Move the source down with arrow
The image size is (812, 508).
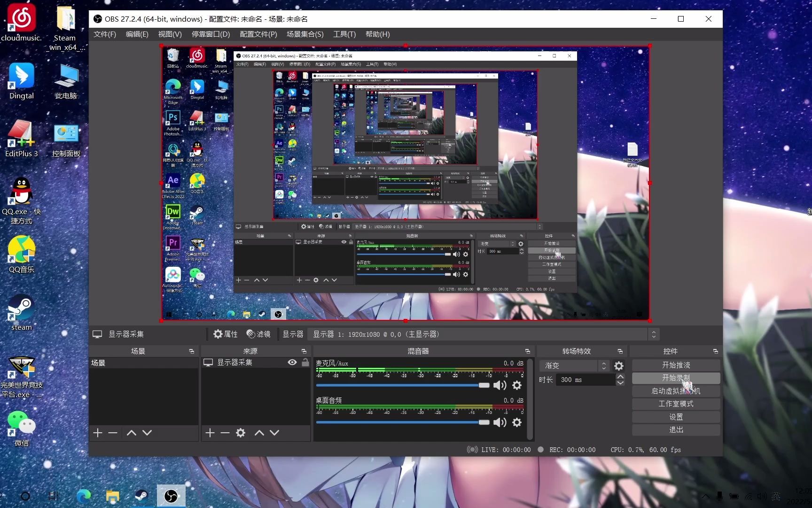274,433
